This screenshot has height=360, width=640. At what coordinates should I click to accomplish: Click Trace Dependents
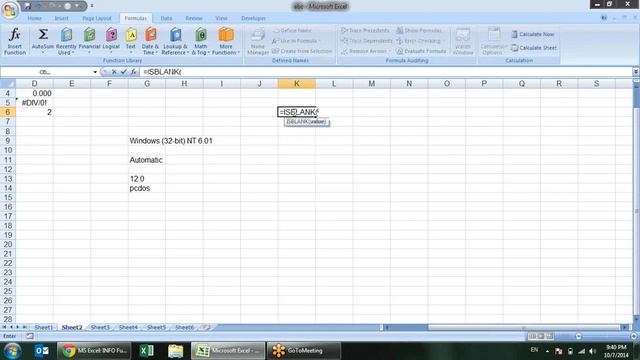(x=367, y=41)
